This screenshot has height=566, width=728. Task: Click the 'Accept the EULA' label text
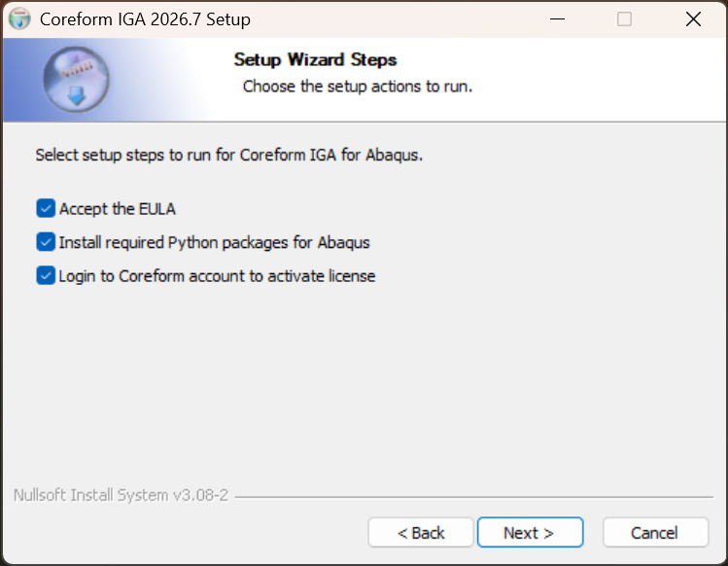pyautogui.click(x=118, y=209)
